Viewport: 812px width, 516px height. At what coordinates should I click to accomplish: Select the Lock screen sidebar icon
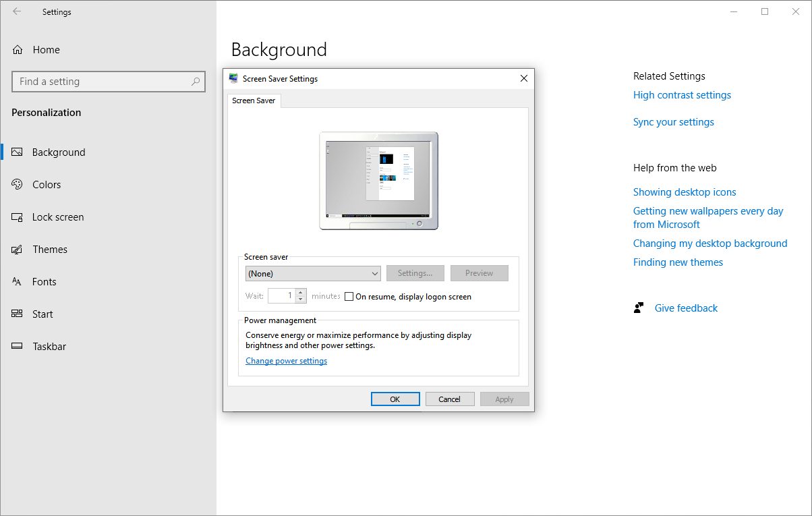(16, 217)
